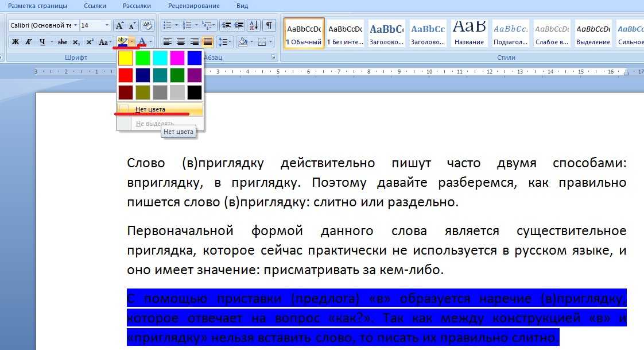This screenshot has width=644, height=350.
Task: Open the font size dropdown
Action: tap(107, 25)
